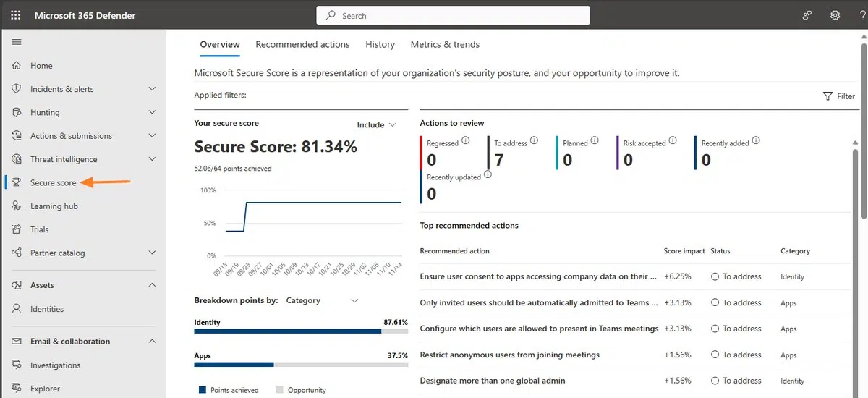Open the Breakdown points by Category dropdown

click(321, 300)
